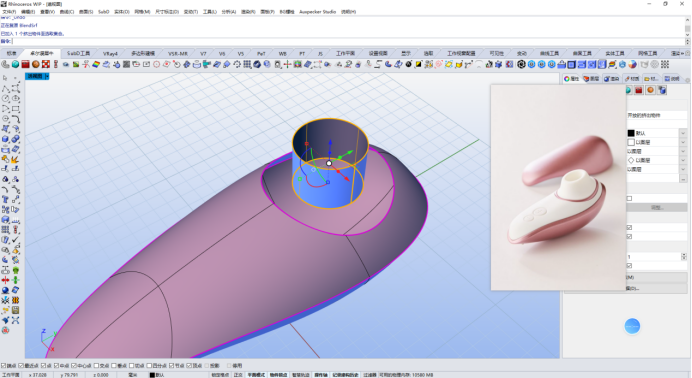Image resolution: width=692 pixels, height=378 pixels.
Task: Switch to the VRay4 toolbar tab
Action: [110, 53]
